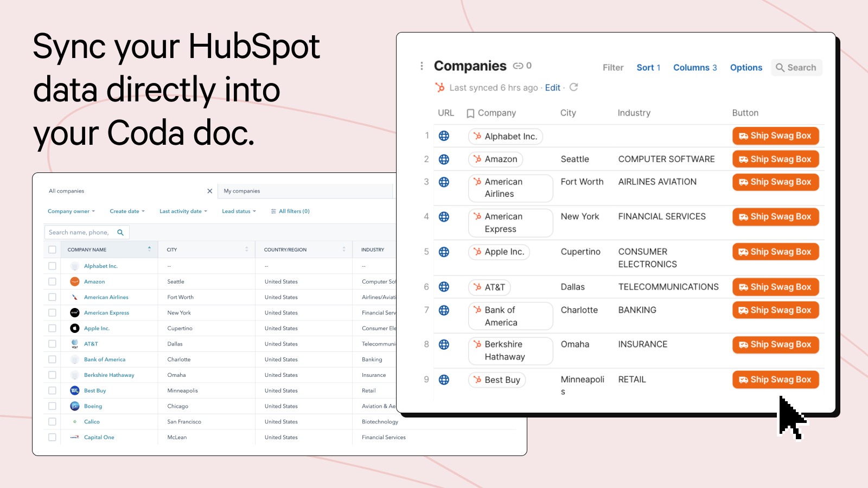Open the globe URL icon for Best Buy
Image resolution: width=868 pixels, height=488 pixels.
[x=444, y=380]
